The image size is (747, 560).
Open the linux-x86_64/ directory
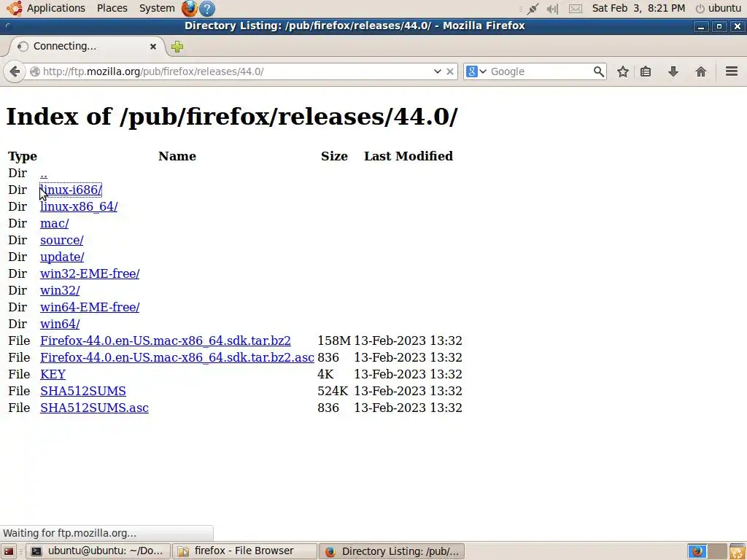pos(79,206)
